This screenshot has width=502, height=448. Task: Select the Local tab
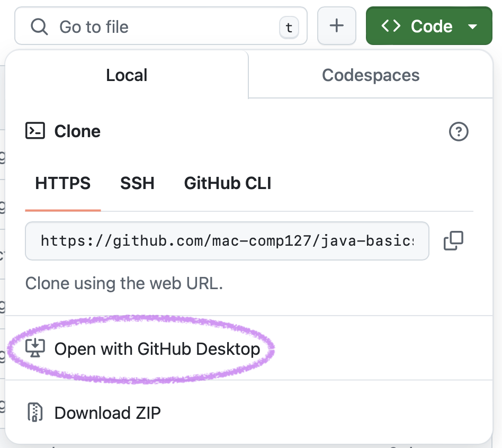126,75
